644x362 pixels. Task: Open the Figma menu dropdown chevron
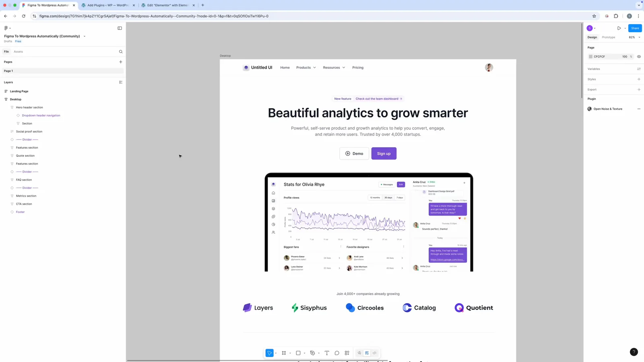click(x=10, y=28)
